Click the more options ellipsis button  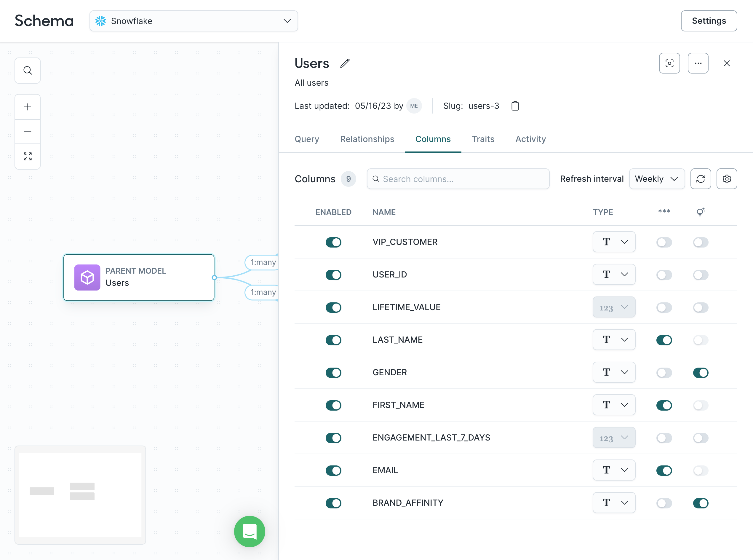699,63
